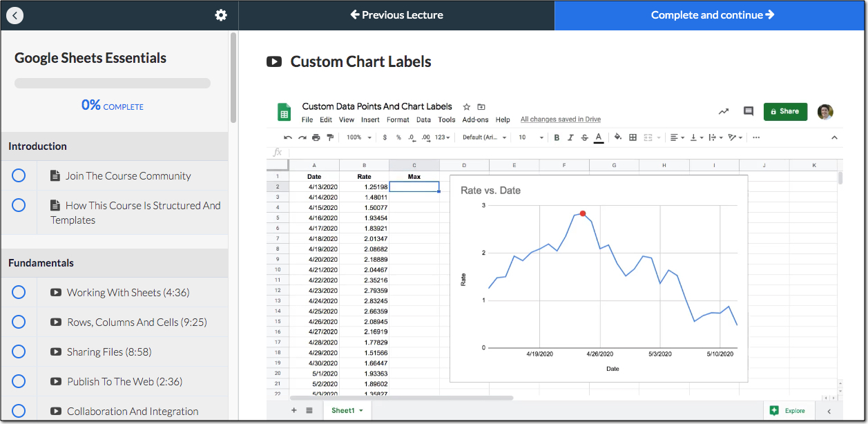Mark How This Course Is Structured complete circle
This screenshot has height=424, width=868.
pos(19,205)
